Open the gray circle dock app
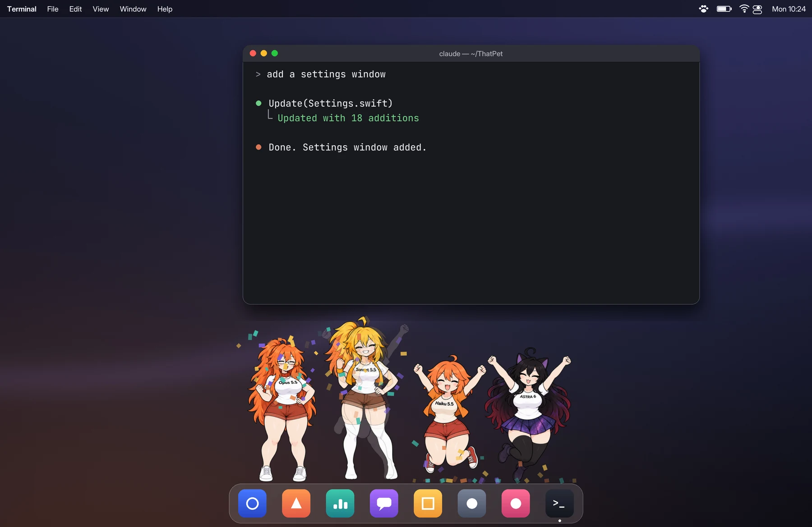The image size is (812, 527). pos(472,503)
